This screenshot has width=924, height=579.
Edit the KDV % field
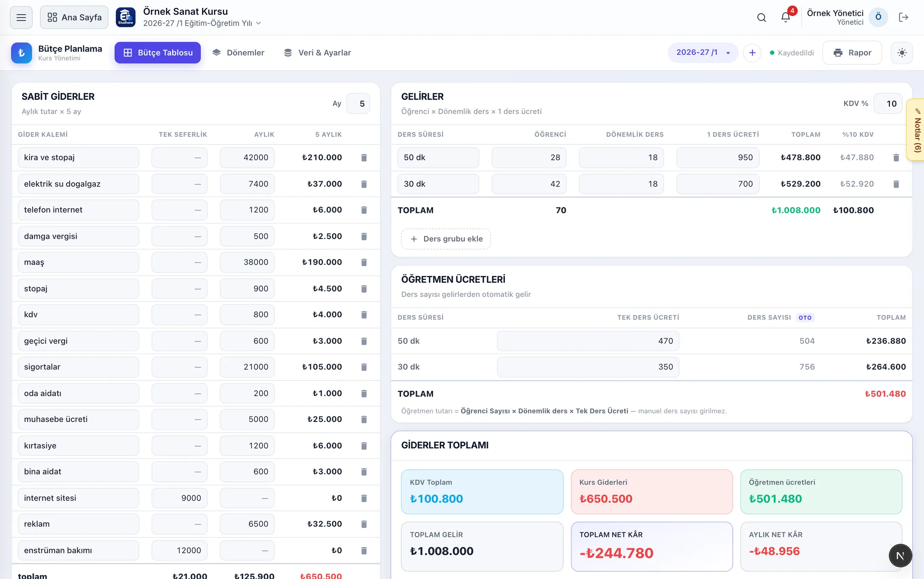point(887,104)
